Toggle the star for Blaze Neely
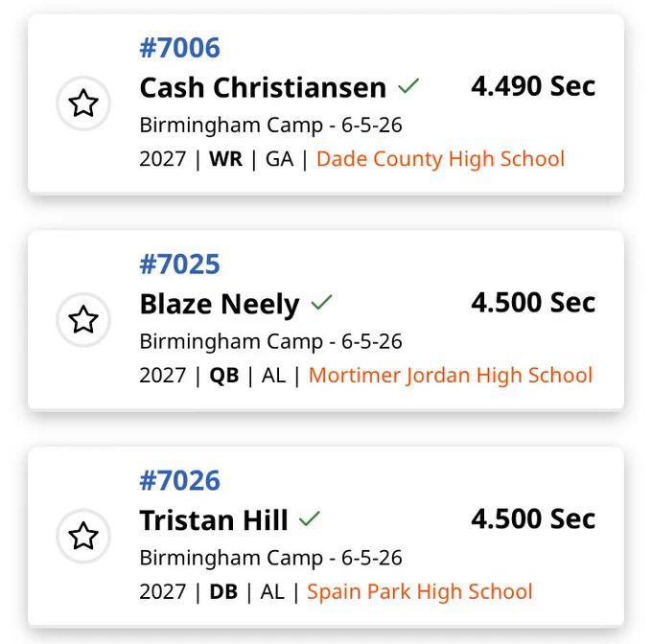 click(83, 319)
